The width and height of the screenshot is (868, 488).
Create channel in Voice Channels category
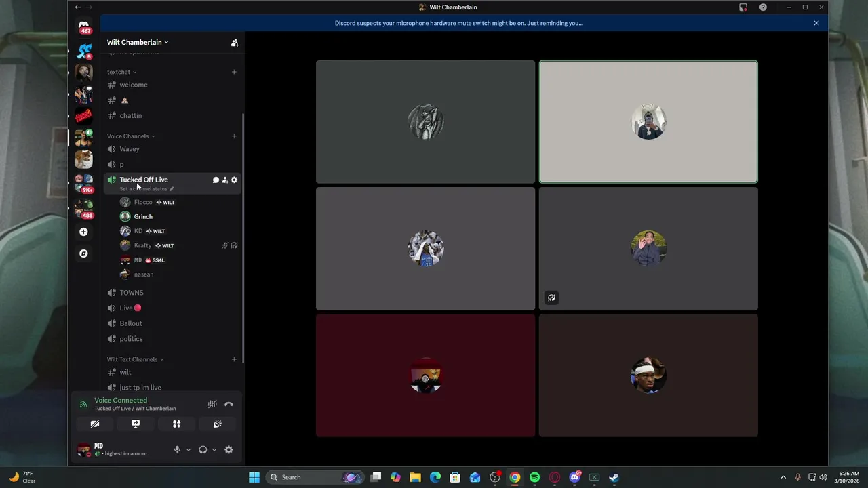[234, 136]
